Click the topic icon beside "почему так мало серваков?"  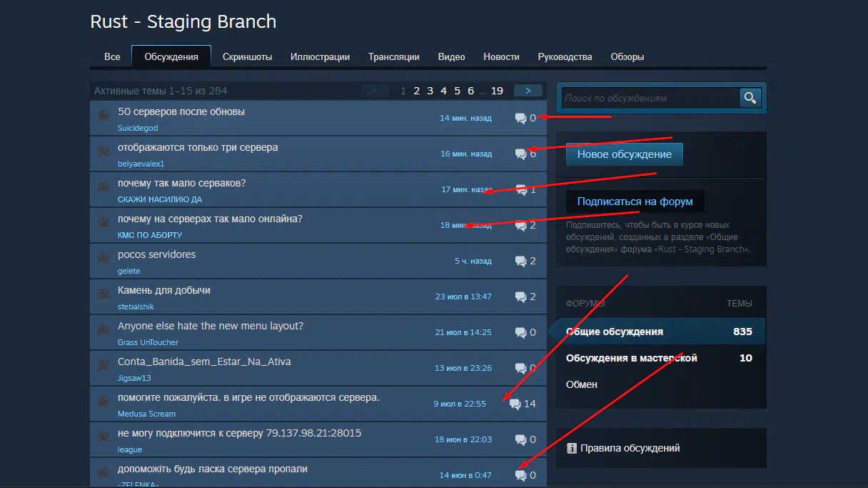104,187
